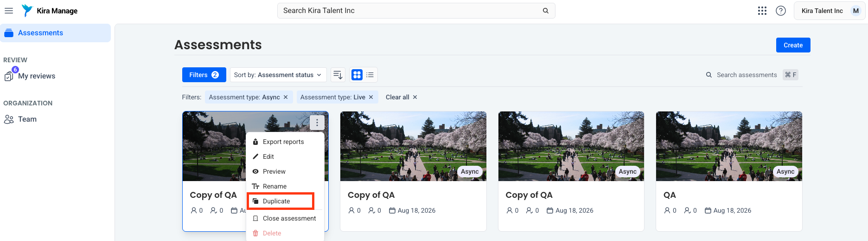The image size is (868, 241).
Task: Remove the Assessment type: Live filter
Action: (371, 97)
